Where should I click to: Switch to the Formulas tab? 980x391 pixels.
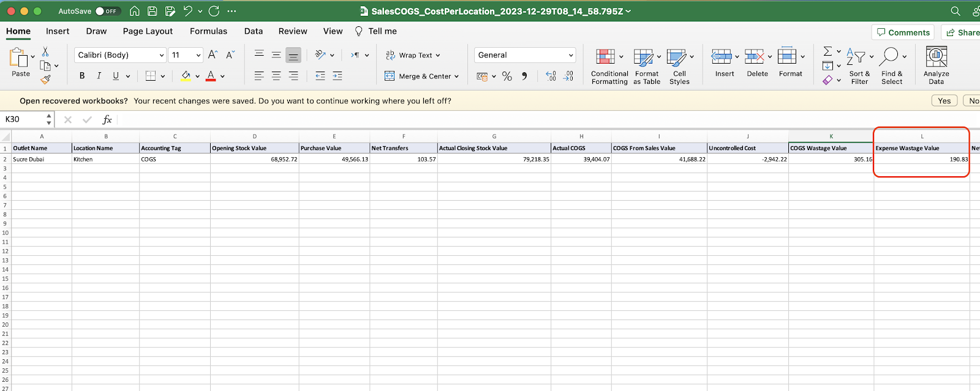pyautogui.click(x=208, y=31)
